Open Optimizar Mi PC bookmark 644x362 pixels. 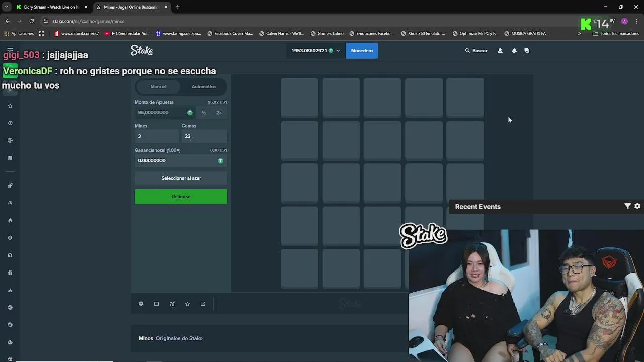(x=475, y=34)
